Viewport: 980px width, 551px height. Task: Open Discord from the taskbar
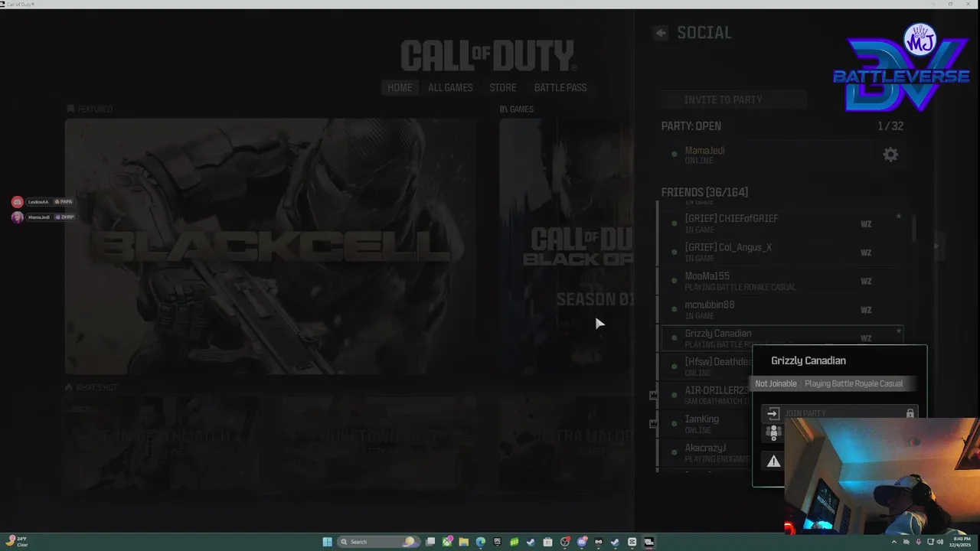point(582,542)
